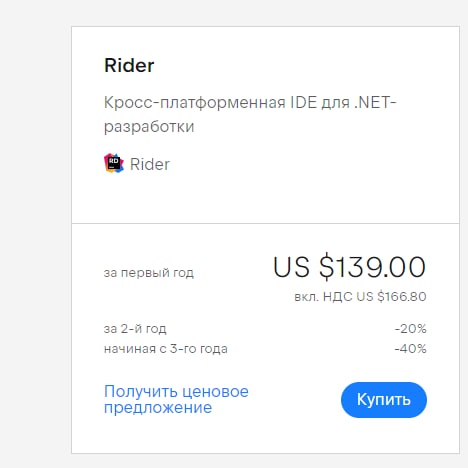Select the начиная с 3-го года label
The image size is (468, 468).
point(166,349)
